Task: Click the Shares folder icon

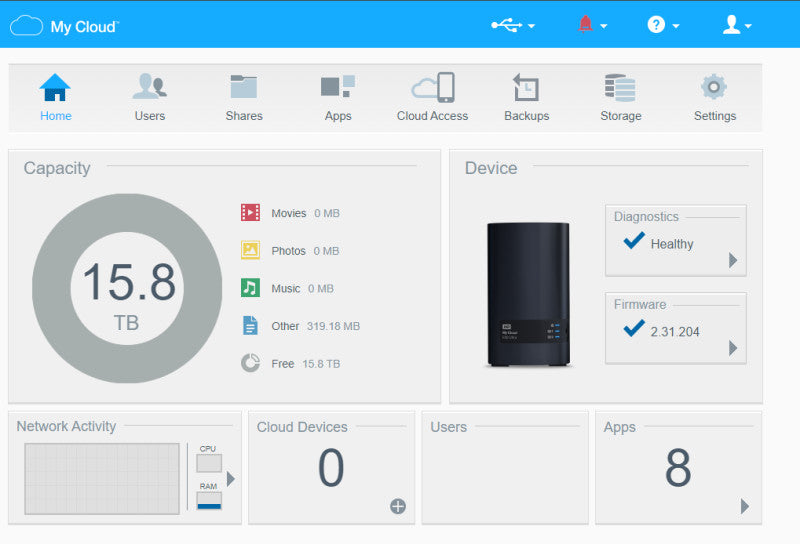Action: click(243, 86)
